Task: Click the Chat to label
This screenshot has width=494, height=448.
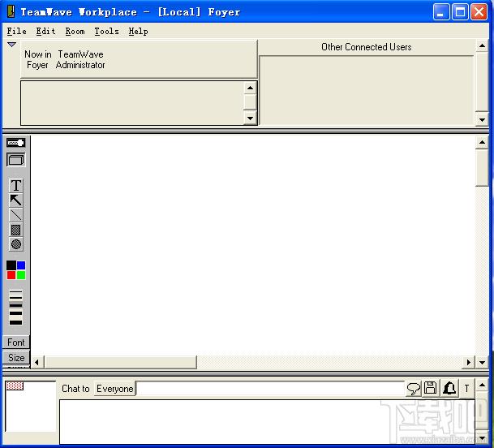Action: [x=75, y=389]
